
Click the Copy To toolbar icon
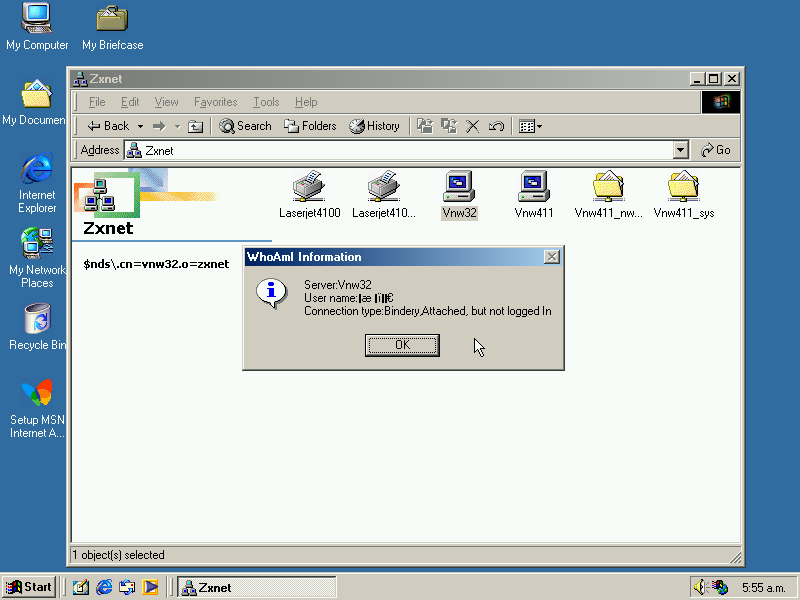(449, 126)
